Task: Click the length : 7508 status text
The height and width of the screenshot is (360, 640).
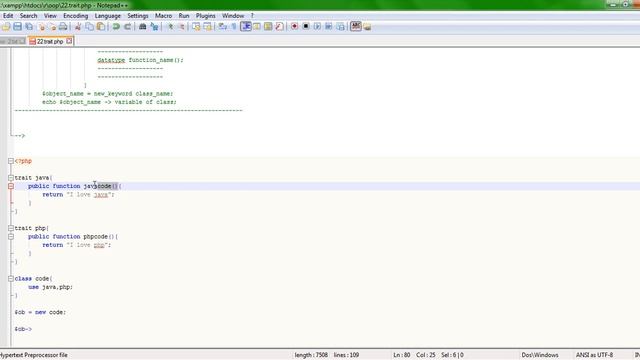Action: point(311,355)
